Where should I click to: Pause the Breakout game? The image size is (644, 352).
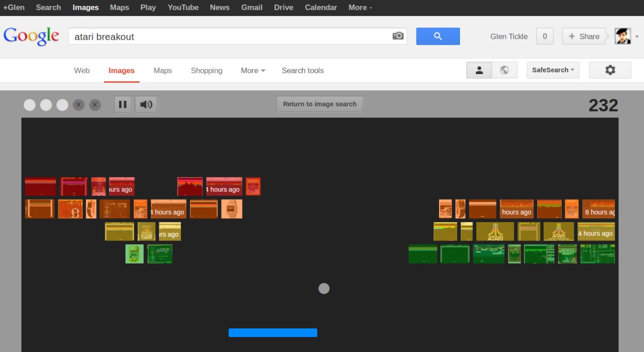click(x=122, y=104)
